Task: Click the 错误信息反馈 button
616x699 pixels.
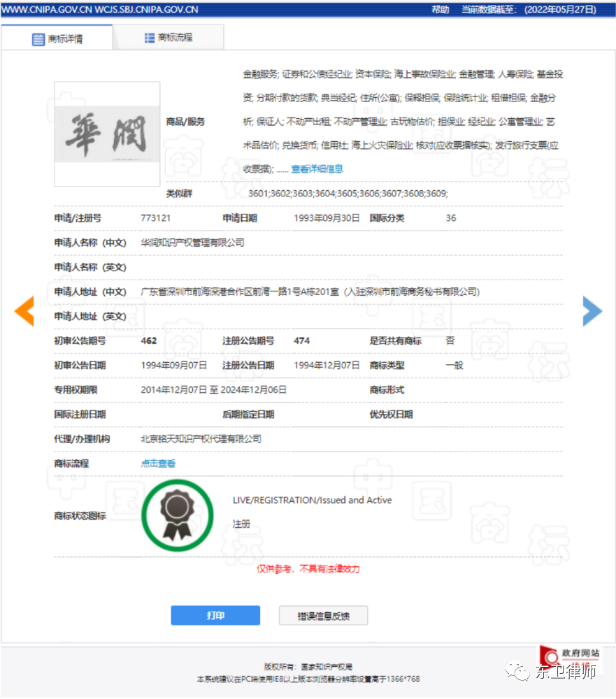Action: [x=324, y=616]
